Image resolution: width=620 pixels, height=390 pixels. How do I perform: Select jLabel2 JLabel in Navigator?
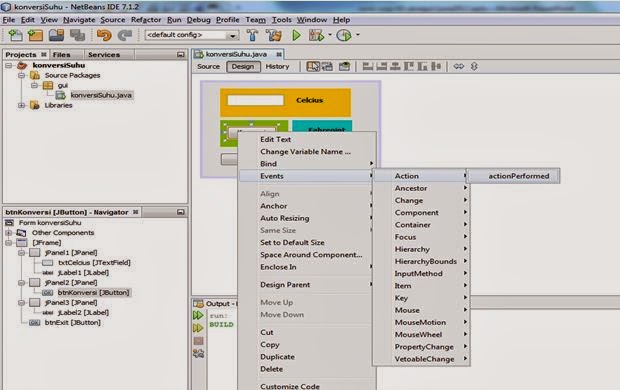(x=83, y=312)
